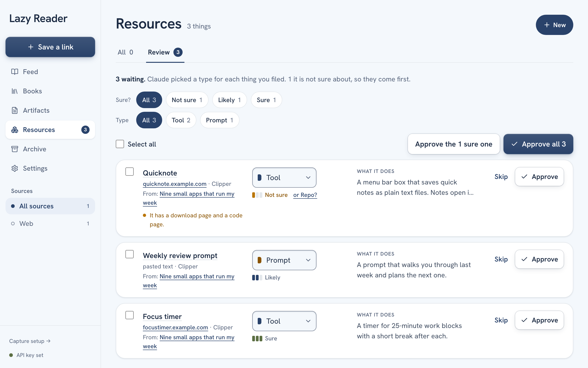Click the green API key set status dot
This screenshot has width=588, height=368.
pyautogui.click(x=11, y=355)
